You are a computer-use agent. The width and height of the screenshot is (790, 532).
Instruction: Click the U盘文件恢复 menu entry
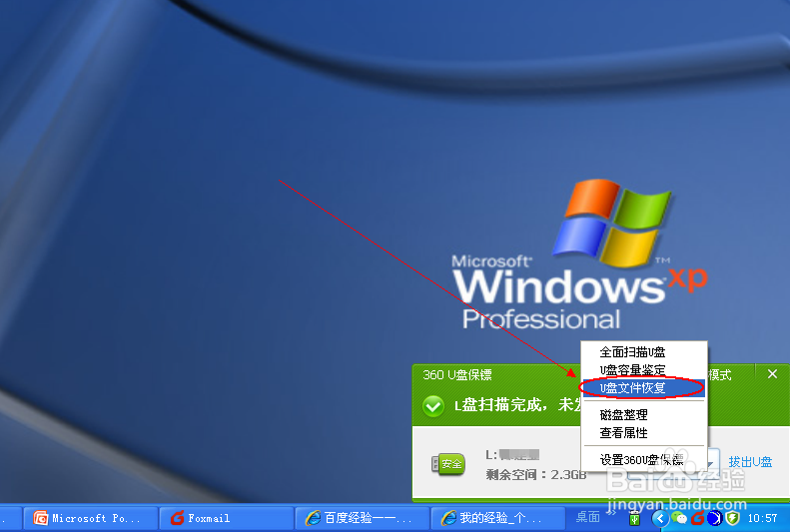644,388
